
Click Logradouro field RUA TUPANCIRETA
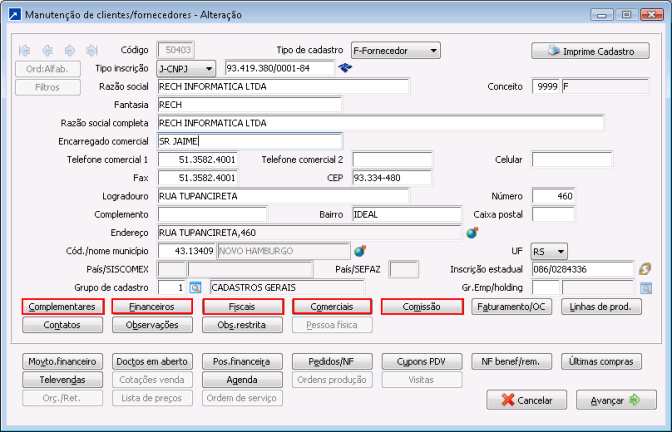[283, 196]
